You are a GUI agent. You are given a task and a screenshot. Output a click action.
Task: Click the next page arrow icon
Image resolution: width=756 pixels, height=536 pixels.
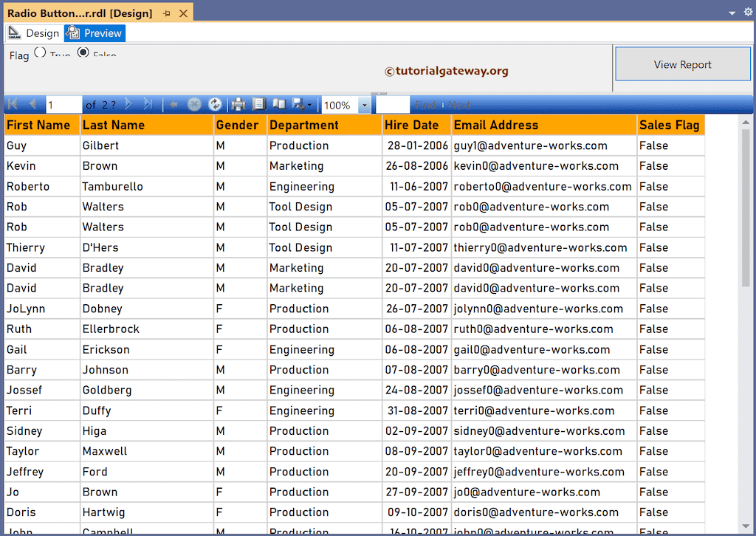[127, 104]
